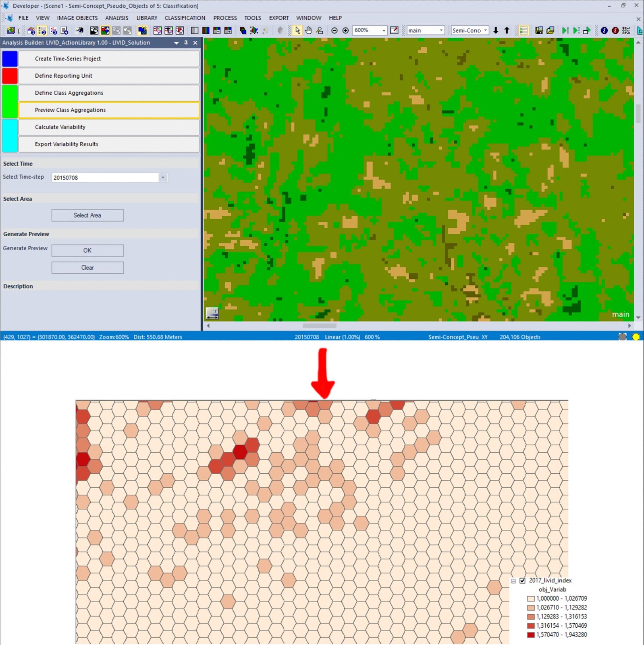This screenshot has height=645, width=644.
Task: Open the Semi-Conc level dropdown
Action: (486, 31)
